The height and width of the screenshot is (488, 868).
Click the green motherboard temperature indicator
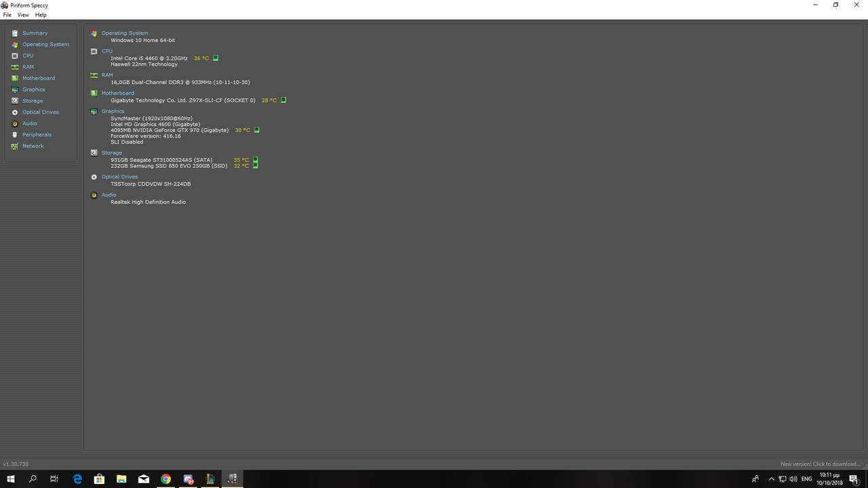pos(283,100)
